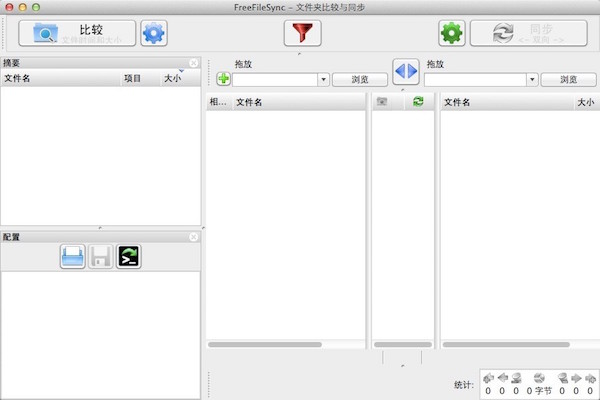This screenshot has width=600, height=400.
Task: Click the right 浏览 browse button
Action: pyautogui.click(x=568, y=80)
